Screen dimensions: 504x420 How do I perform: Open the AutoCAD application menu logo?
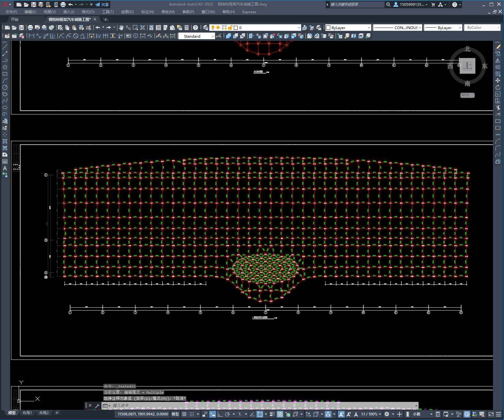pos(5,5)
